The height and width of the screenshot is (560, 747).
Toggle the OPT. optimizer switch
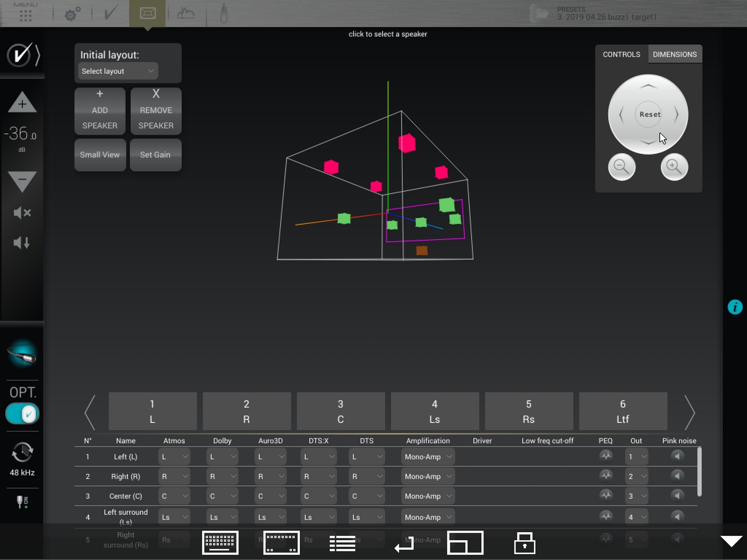22,414
